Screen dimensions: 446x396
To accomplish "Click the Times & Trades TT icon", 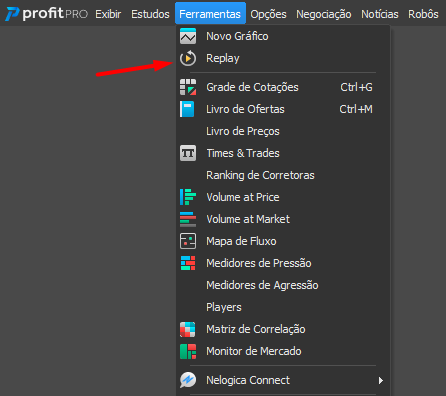I will (x=188, y=153).
